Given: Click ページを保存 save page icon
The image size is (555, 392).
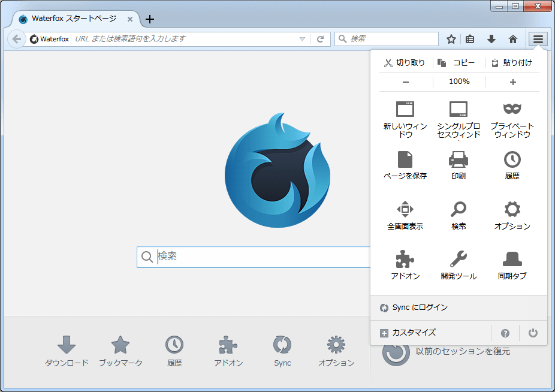Looking at the screenshot, I should click(x=405, y=164).
